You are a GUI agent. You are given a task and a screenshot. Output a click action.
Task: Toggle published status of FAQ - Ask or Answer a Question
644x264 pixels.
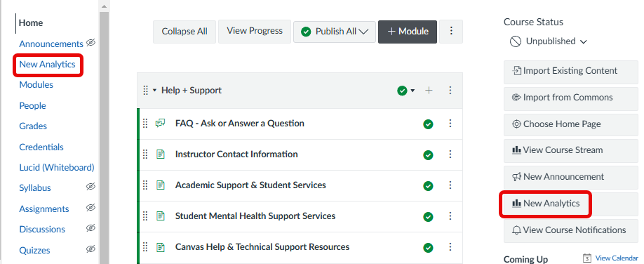[428, 124]
